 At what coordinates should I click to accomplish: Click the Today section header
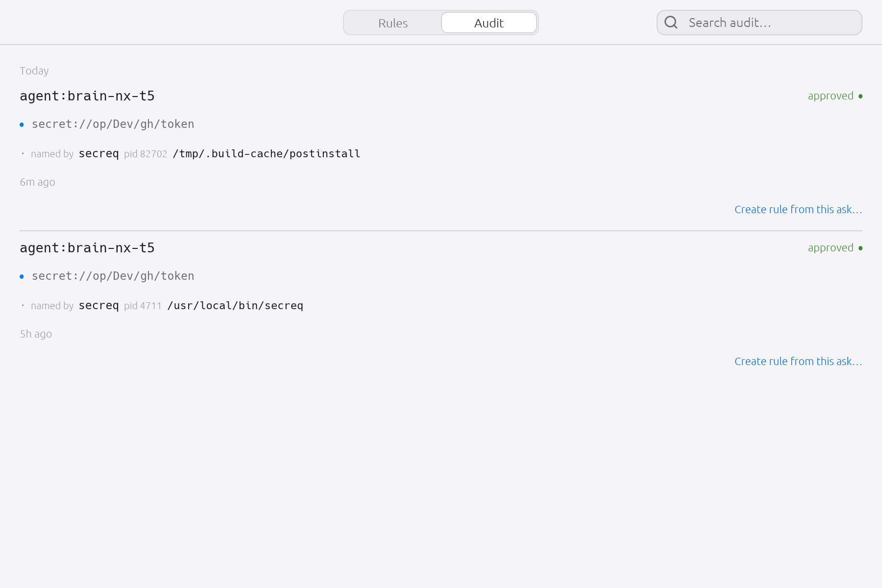pos(34,71)
